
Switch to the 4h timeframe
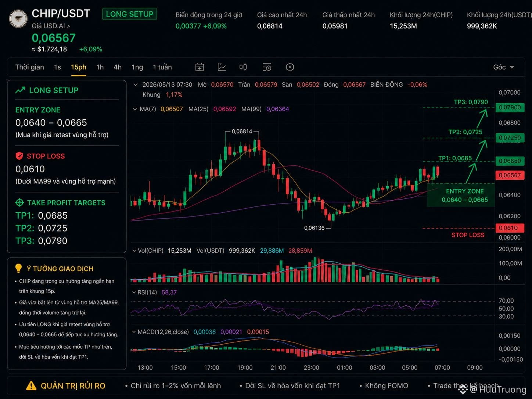tap(118, 67)
